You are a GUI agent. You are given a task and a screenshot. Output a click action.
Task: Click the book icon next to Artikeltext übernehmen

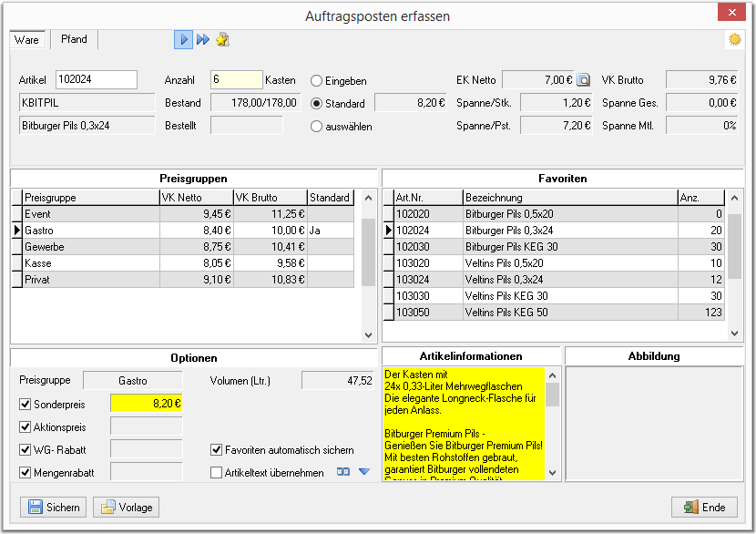click(x=342, y=472)
